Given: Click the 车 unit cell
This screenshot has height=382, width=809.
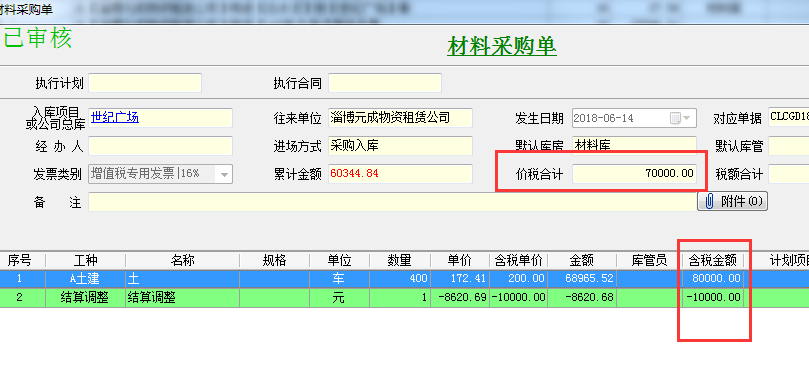Looking at the screenshot, I should [339, 279].
